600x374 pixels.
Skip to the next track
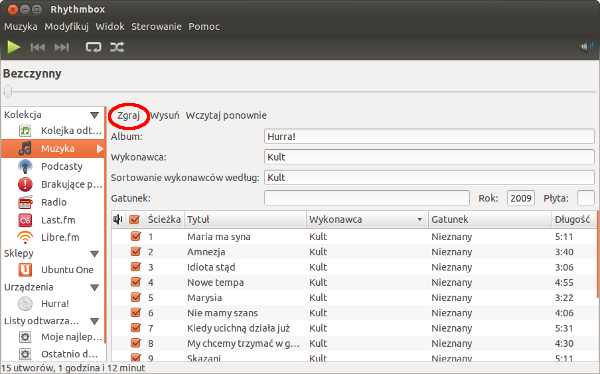61,47
